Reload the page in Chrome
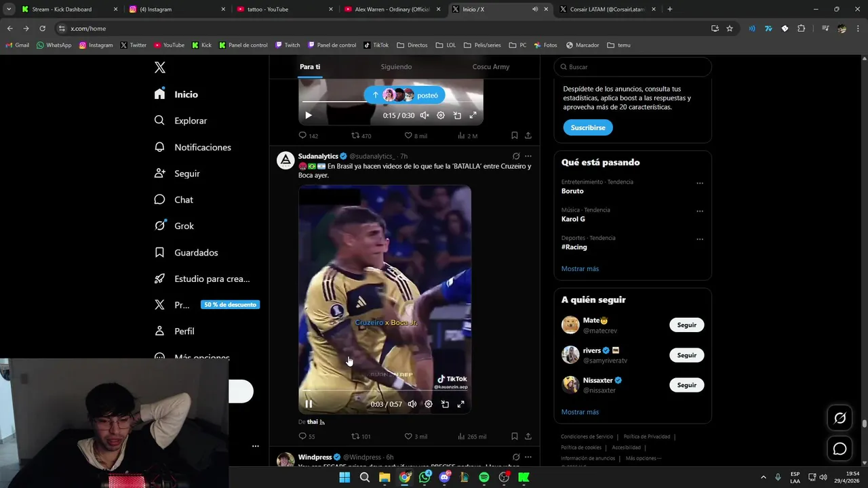Screen dimensions: 868x488 (42, 28)
